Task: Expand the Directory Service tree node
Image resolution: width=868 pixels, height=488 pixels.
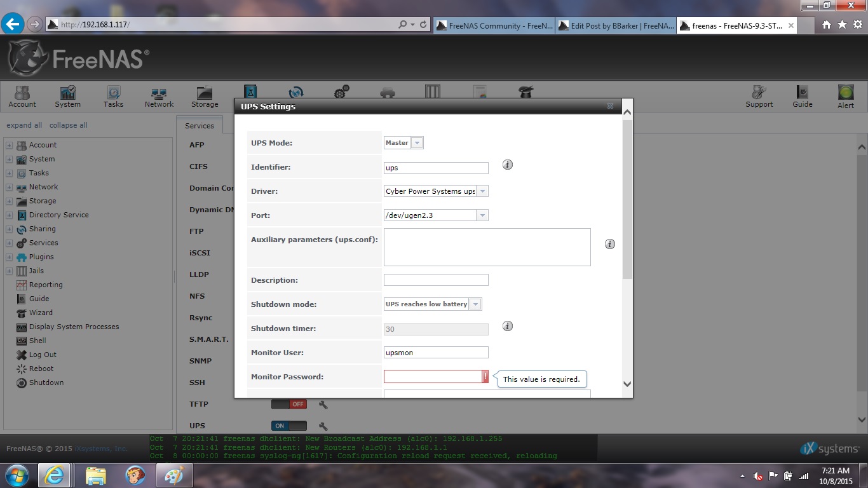Action: 9,215
